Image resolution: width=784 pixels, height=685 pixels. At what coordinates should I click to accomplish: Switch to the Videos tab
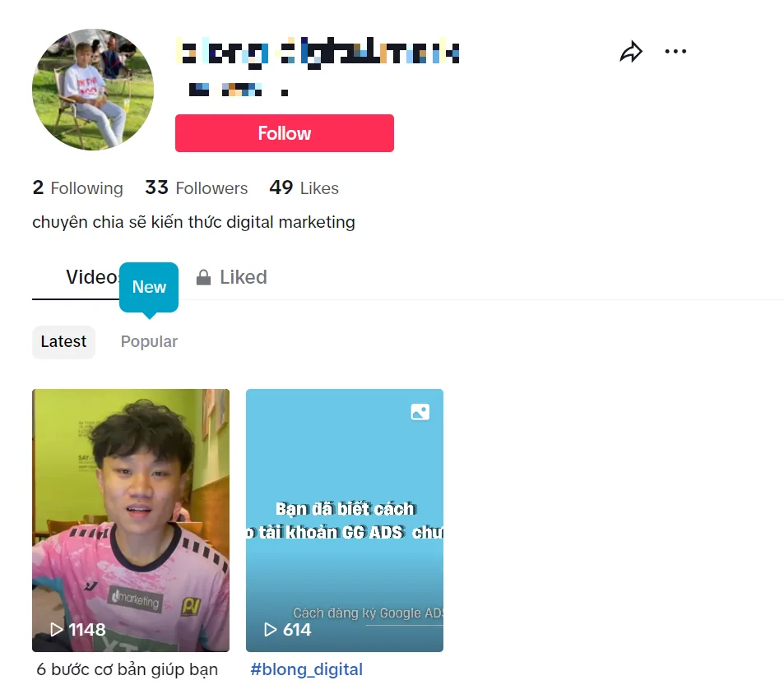click(93, 277)
